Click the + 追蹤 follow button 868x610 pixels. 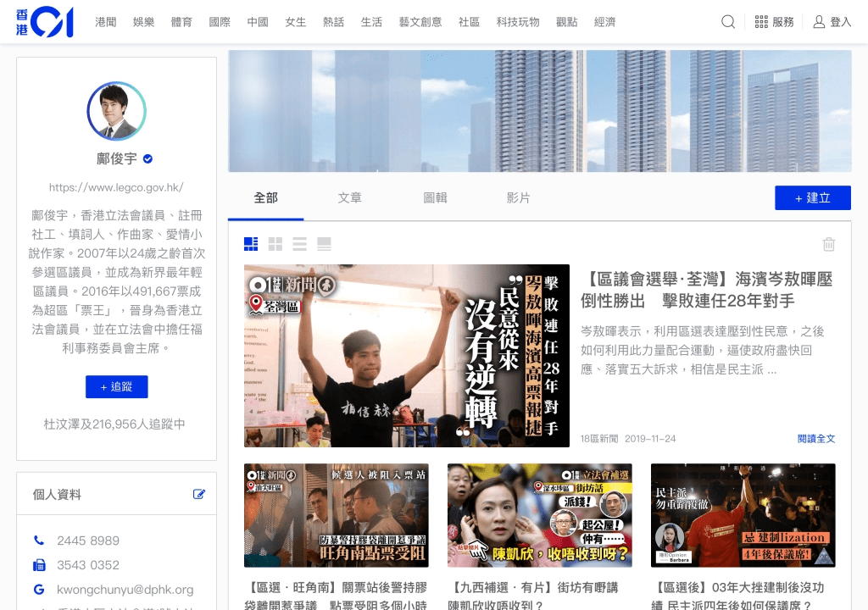coord(116,387)
